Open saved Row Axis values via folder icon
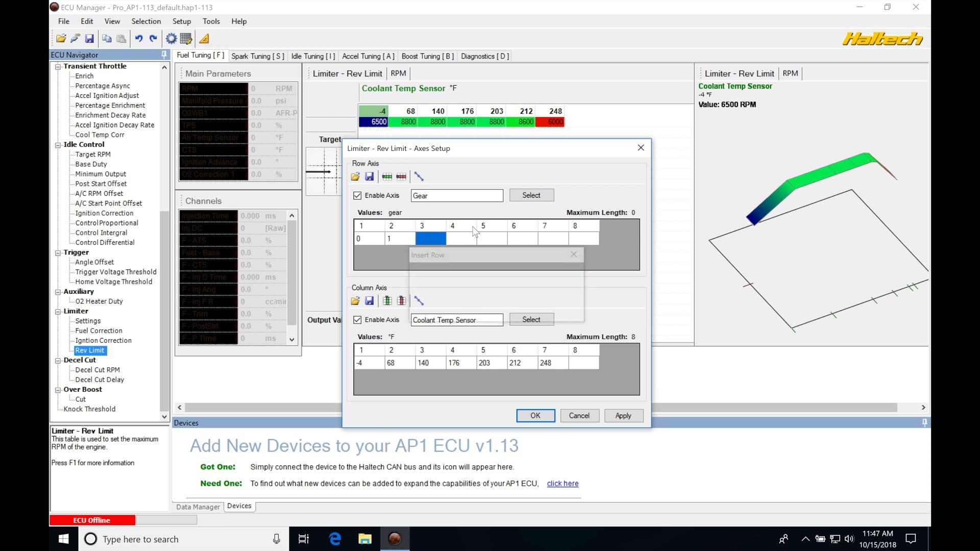The image size is (980, 551). click(355, 177)
